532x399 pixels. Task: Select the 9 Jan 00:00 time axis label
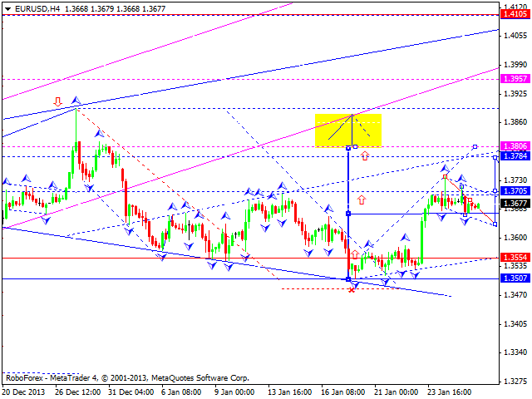click(234, 392)
